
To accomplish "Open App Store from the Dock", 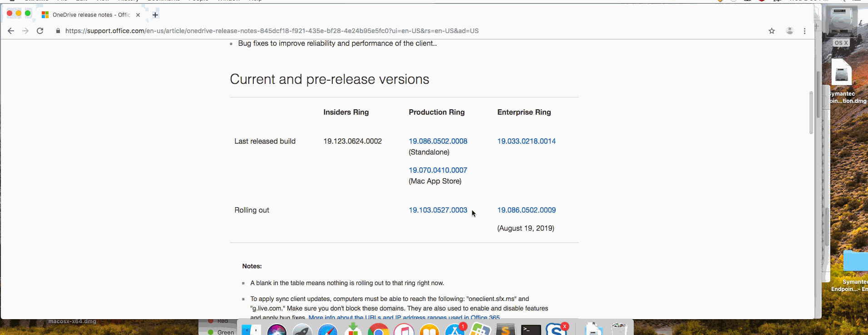I will (455, 330).
